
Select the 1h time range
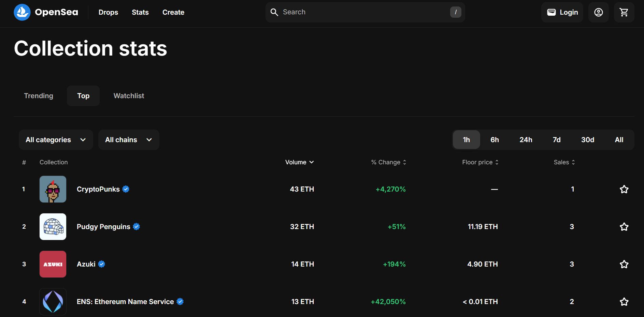click(467, 140)
